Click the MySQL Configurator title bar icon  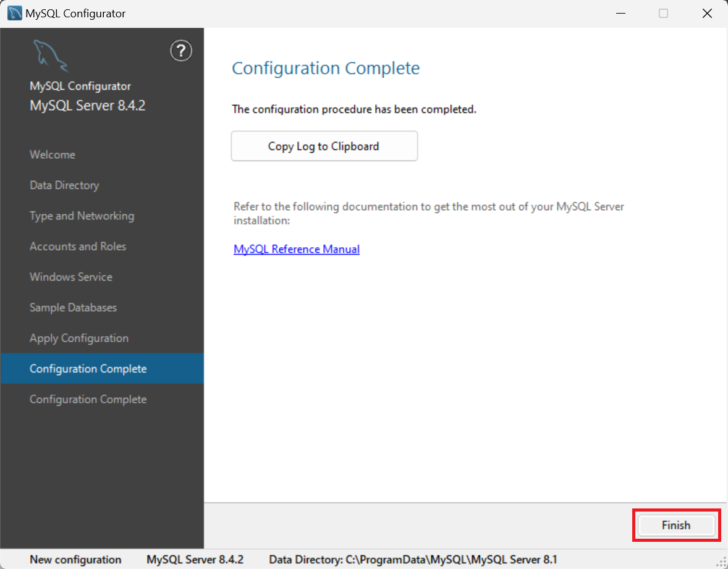pyautogui.click(x=15, y=13)
